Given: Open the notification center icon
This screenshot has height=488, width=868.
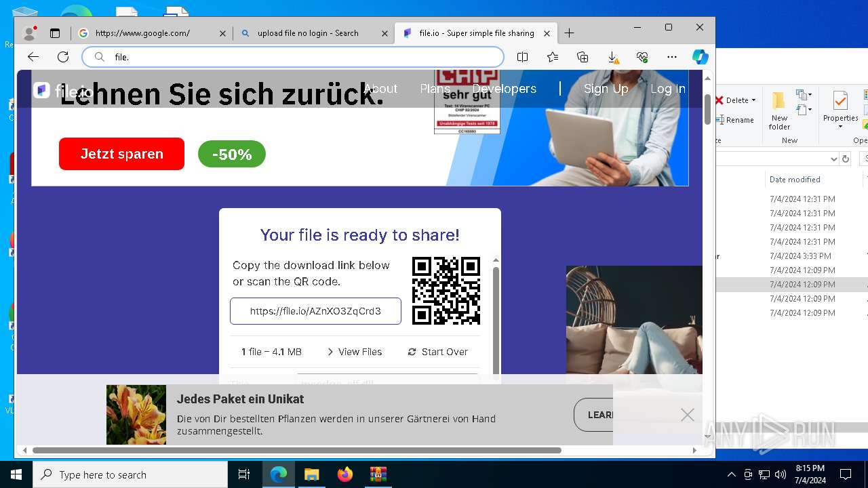Looking at the screenshot, I should click(x=846, y=474).
